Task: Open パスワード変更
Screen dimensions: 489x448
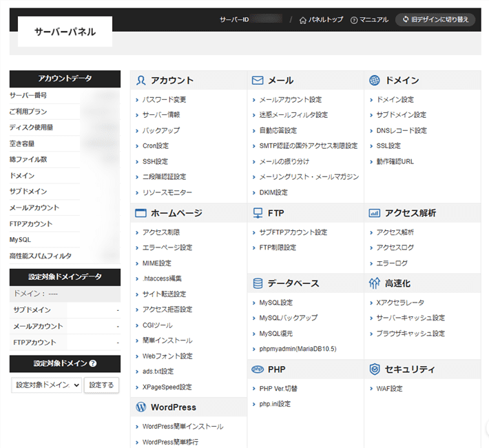Action: coord(164,99)
